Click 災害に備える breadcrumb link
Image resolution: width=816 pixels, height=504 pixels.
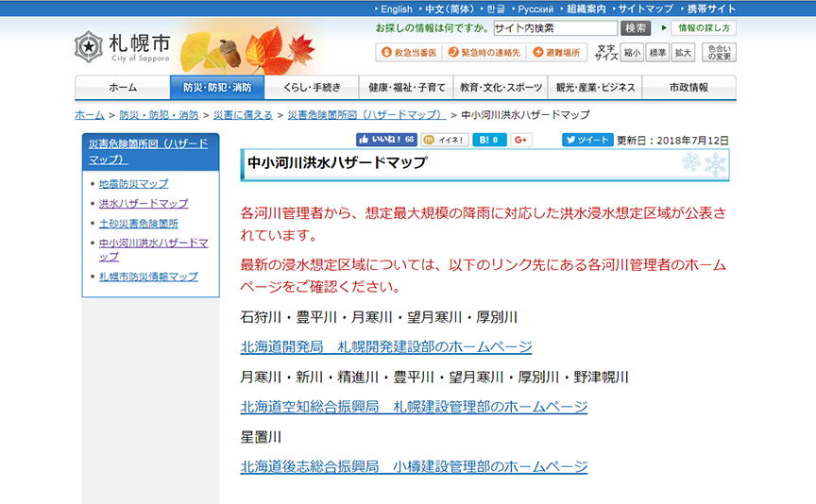coord(243,115)
